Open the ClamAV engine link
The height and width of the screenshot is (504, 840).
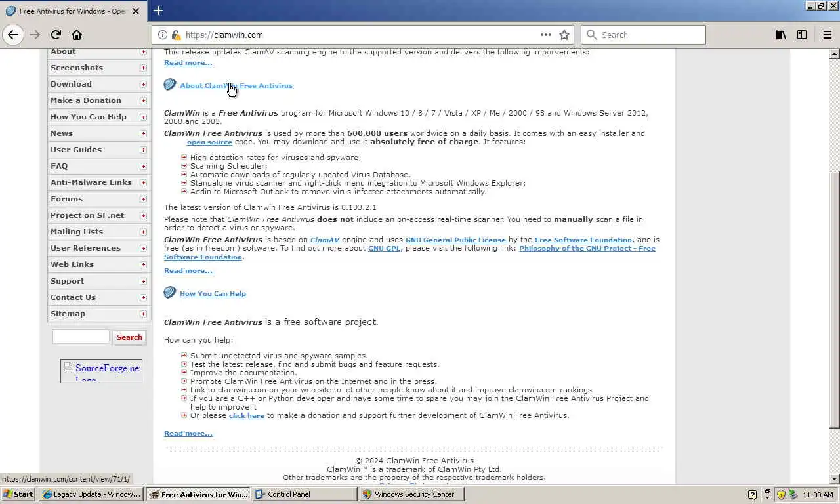(325, 240)
